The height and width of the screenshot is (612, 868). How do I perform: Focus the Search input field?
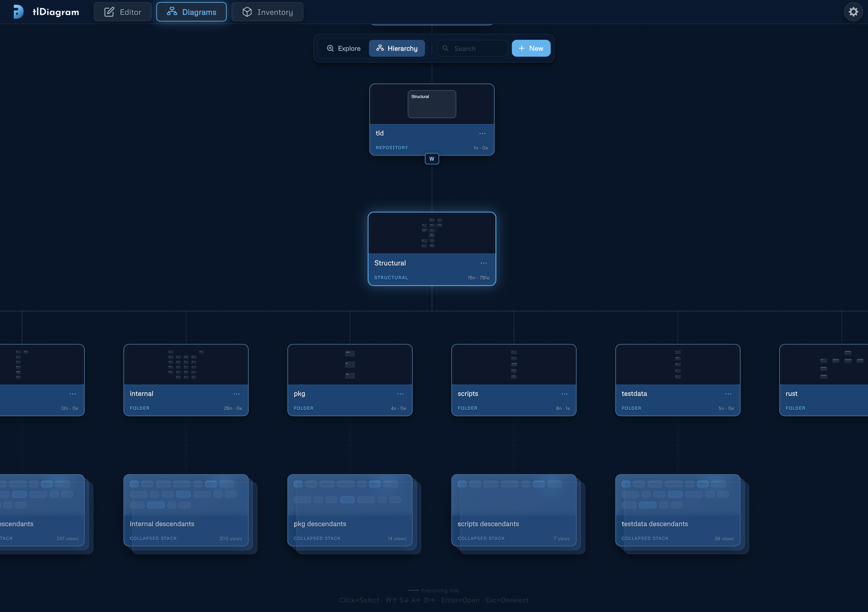pos(473,49)
